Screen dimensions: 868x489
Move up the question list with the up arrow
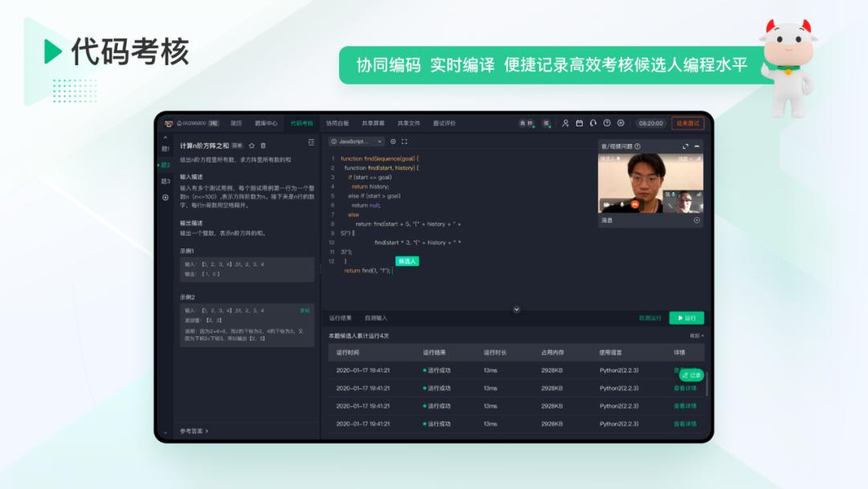coord(165,138)
